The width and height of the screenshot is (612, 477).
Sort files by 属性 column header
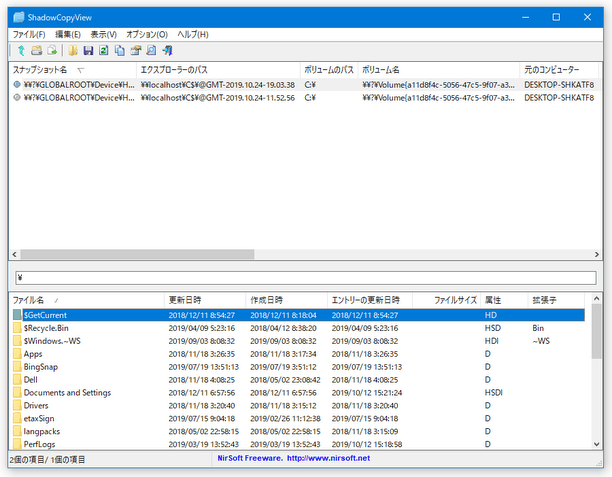coord(504,300)
